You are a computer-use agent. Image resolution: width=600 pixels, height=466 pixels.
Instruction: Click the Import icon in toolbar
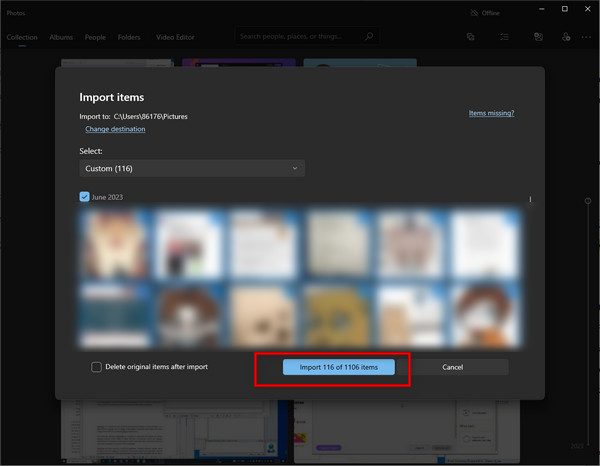[x=538, y=37]
